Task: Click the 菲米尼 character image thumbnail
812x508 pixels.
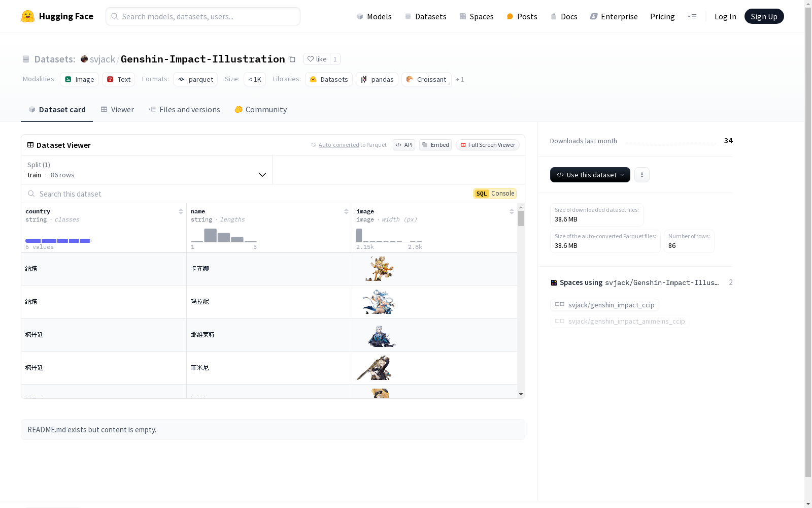Action: [374, 368]
